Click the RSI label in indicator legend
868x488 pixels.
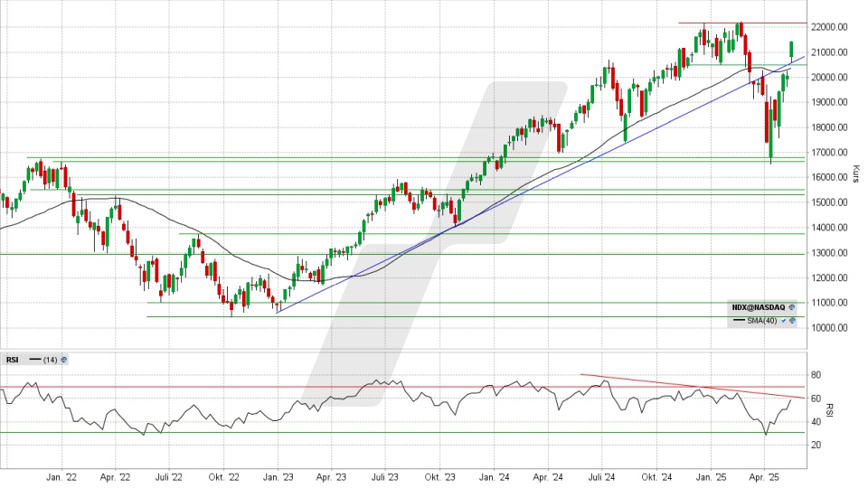click(x=12, y=360)
